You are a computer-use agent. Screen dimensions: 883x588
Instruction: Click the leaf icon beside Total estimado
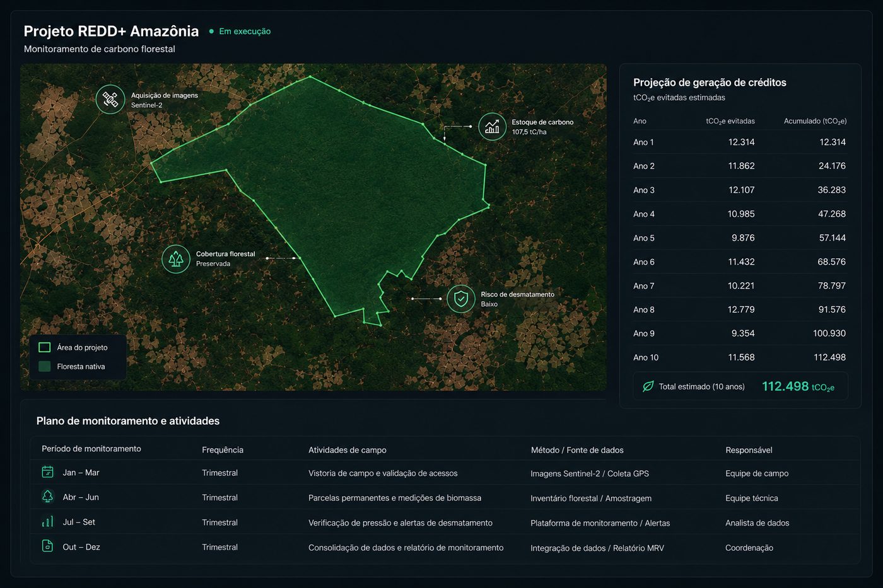tap(648, 386)
